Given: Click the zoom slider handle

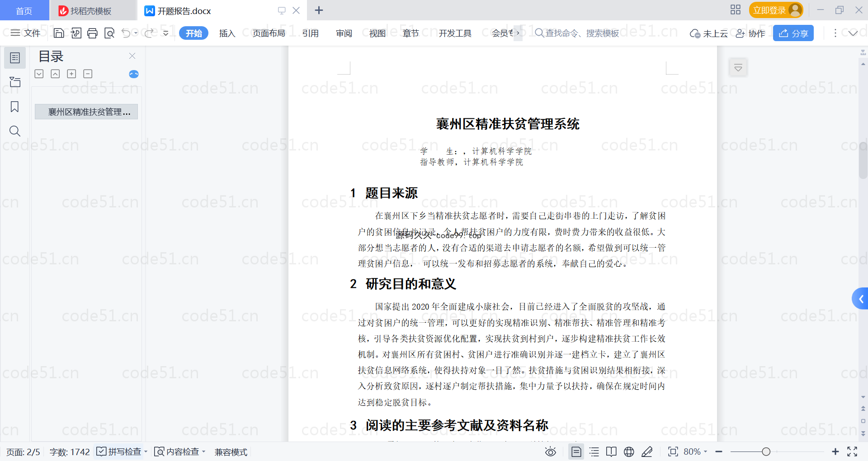Looking at the screenshot, I should click(766, 452).
